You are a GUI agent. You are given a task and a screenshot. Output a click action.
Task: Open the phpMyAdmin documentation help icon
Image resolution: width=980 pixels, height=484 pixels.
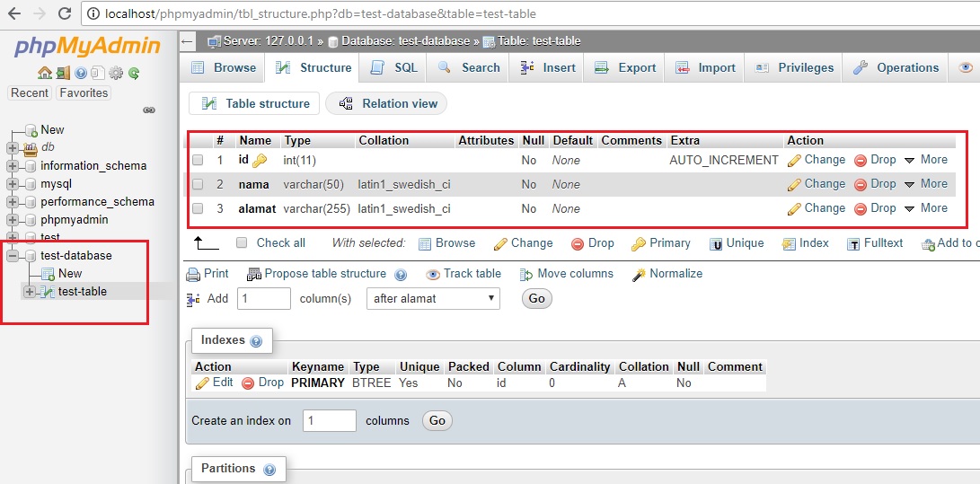click(81, 73)
